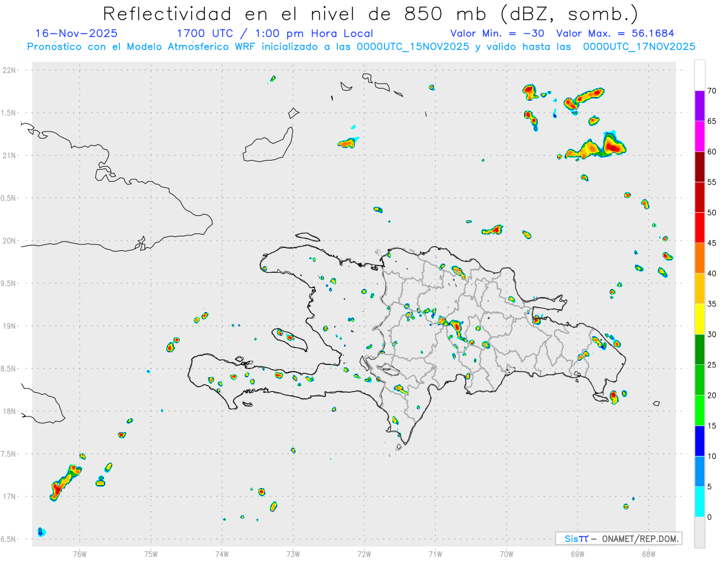Click the date '16-Nov-2025'
The image size is (728, 562).
point(76,33)
